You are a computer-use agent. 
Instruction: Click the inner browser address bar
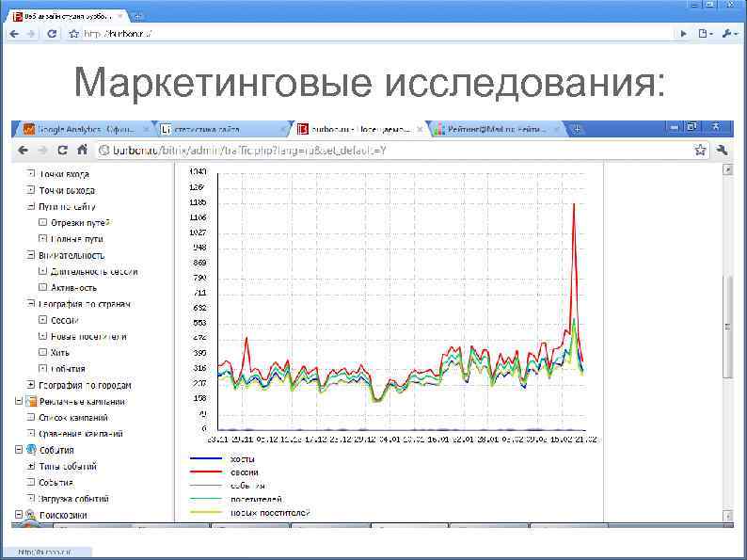(x=393, y=151)
